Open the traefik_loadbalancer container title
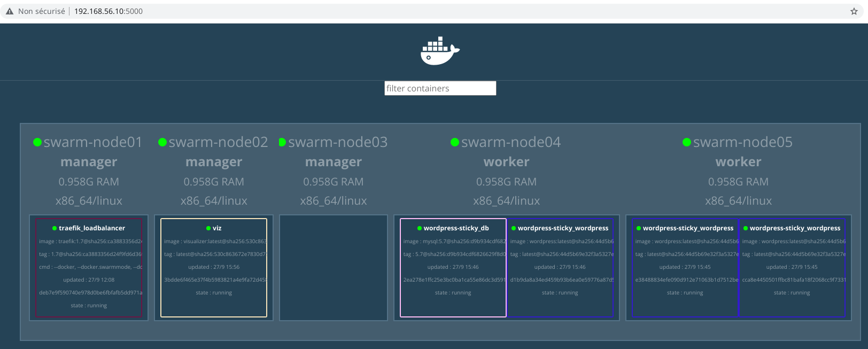 click(x=92, y=228)
